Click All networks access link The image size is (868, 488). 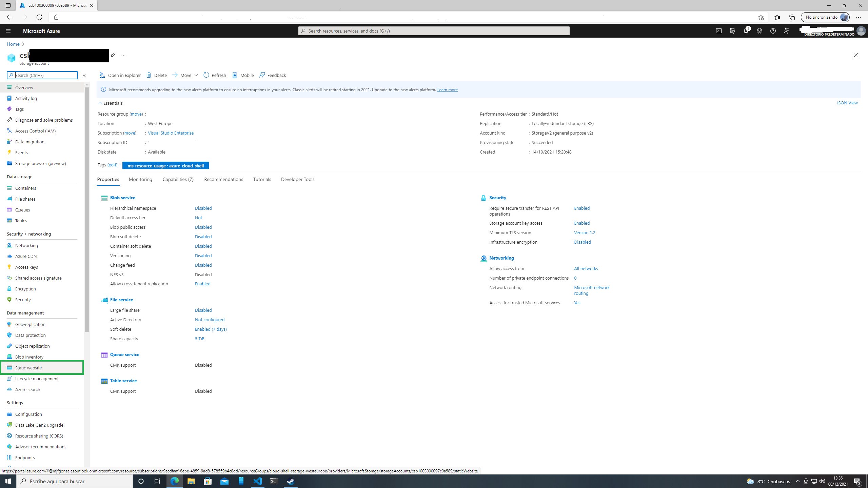tap(586, 268)
